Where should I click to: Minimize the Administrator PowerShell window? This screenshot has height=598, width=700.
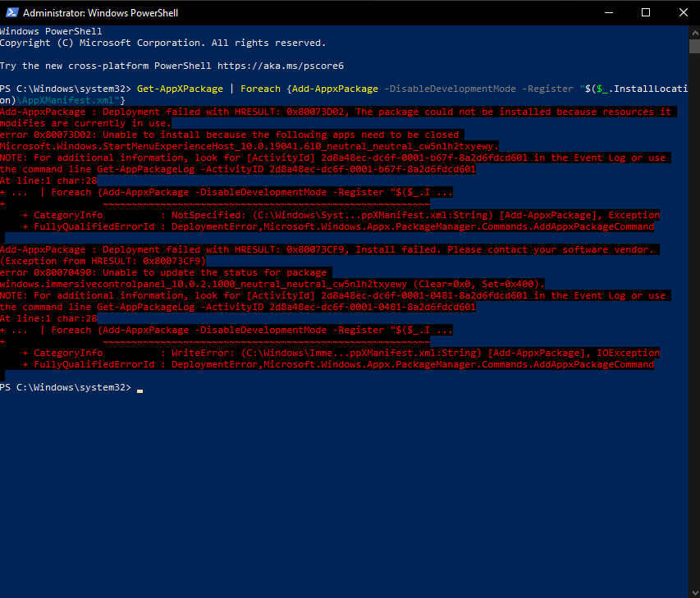click(608, 12)
